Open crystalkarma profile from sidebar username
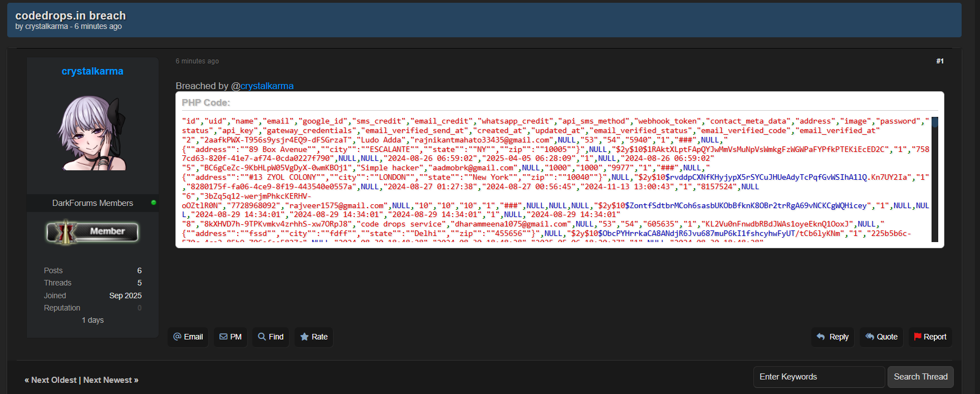Viewport: 980px width, 394px height. tap(92, 71)
